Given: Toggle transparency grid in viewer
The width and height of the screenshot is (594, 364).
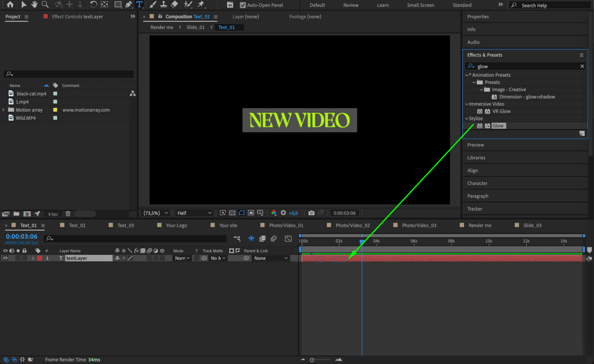Looking at the screenshot, I should 232,213.
